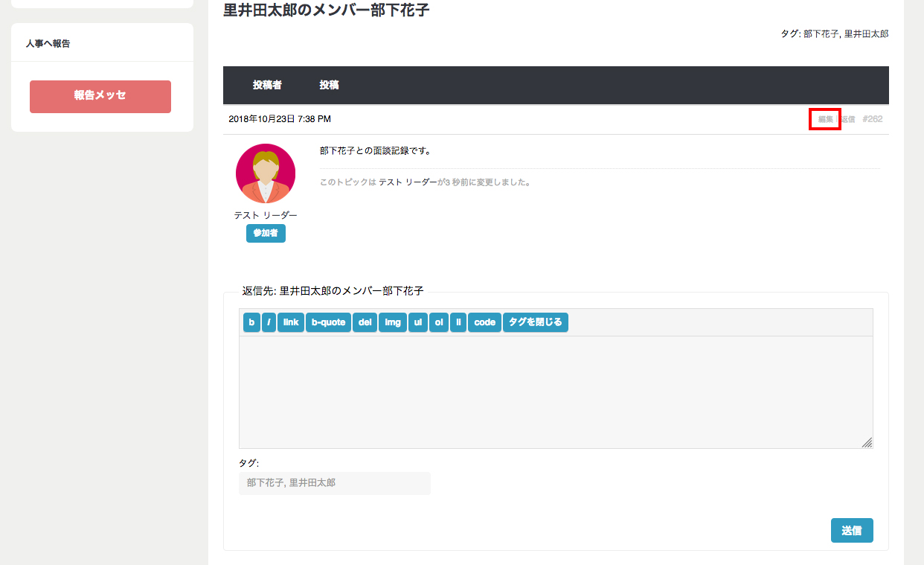
Task: Insert code tag with 'code' button
Action: click(484, 322)
